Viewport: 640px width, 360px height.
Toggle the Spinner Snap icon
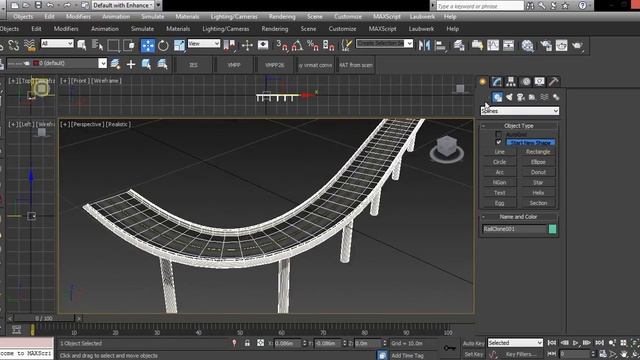tap(329, 45)
